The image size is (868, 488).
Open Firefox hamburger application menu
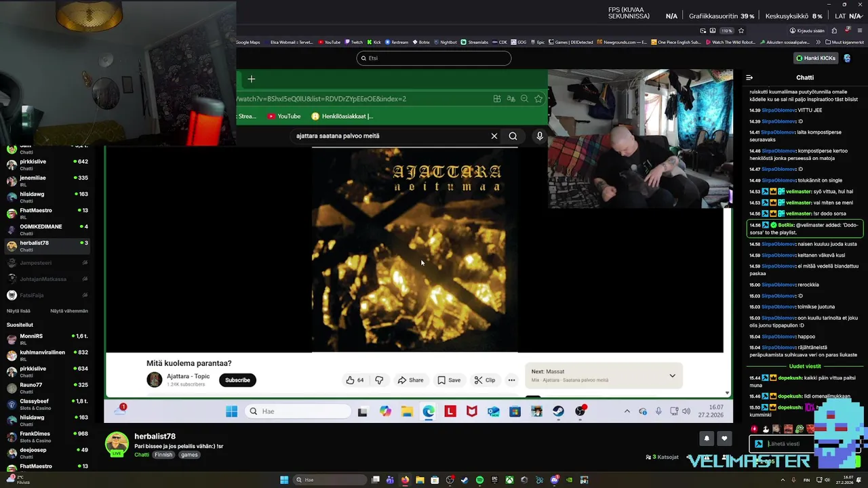(x=861, y=30)
